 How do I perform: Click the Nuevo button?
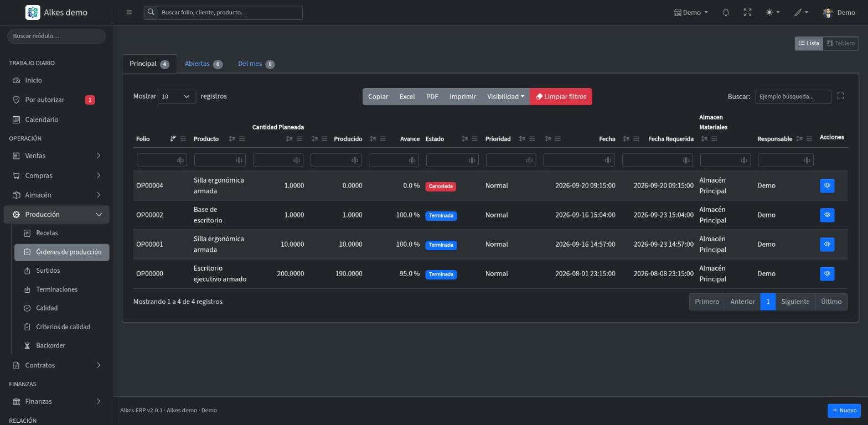tap(844, 410)
